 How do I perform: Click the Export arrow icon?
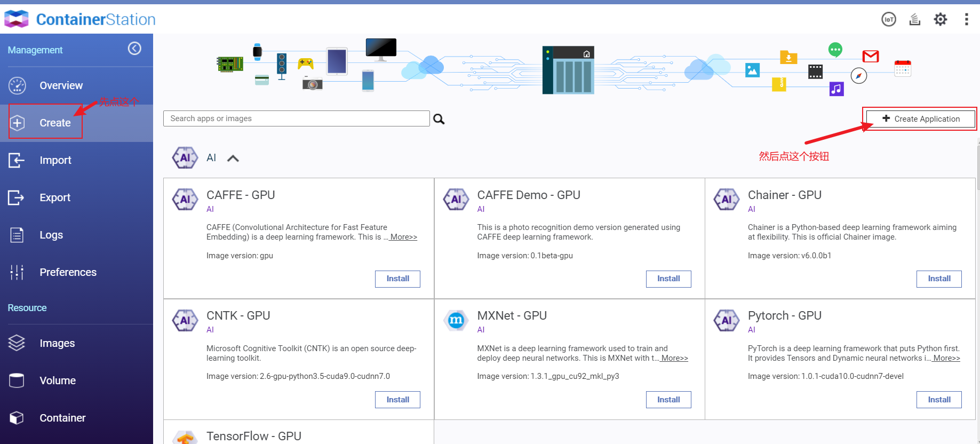point(17,197)
